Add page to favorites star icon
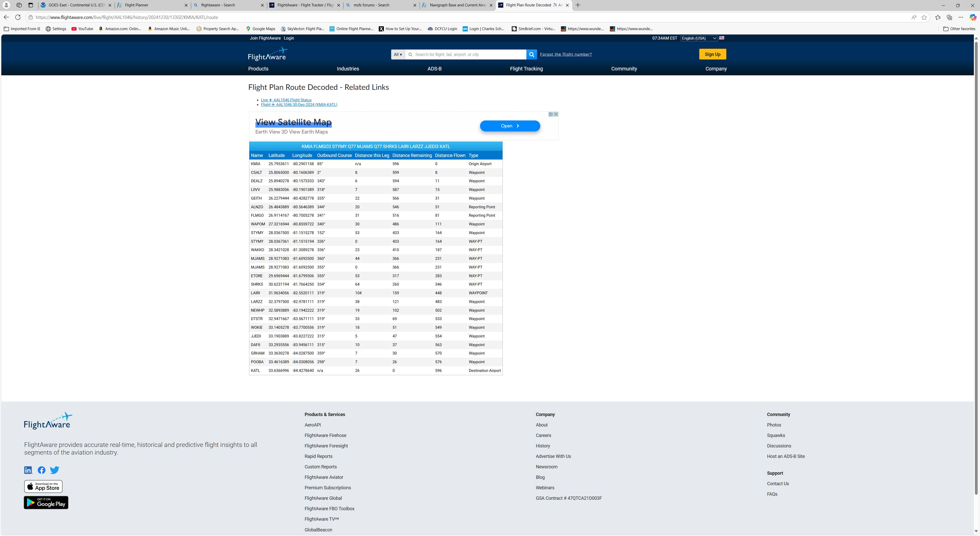Screen dimensions: 980x536 click(924, 17)
